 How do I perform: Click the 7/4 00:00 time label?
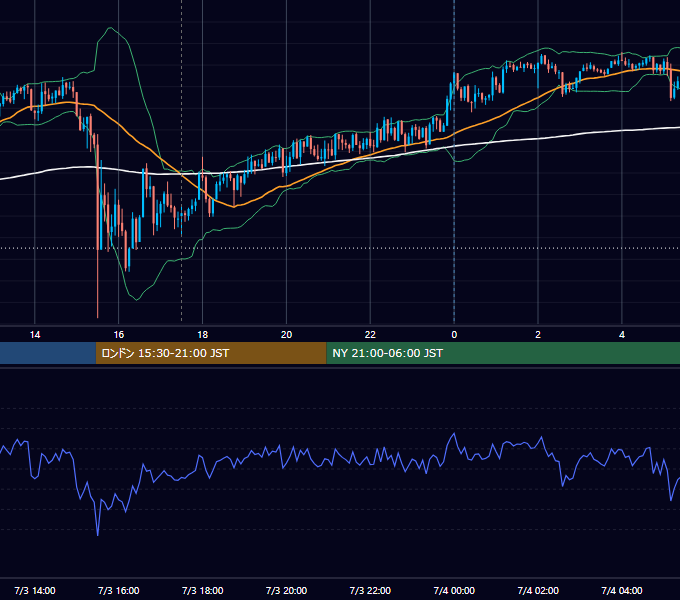[x=454, y=590]
